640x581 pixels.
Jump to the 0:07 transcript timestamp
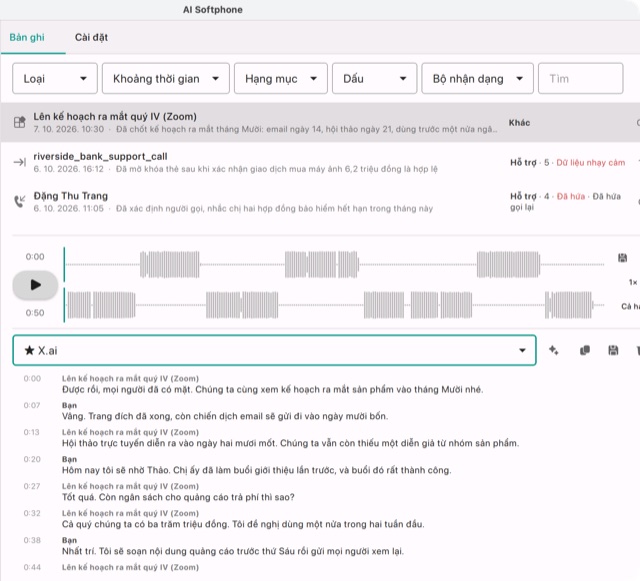[32, 405]
